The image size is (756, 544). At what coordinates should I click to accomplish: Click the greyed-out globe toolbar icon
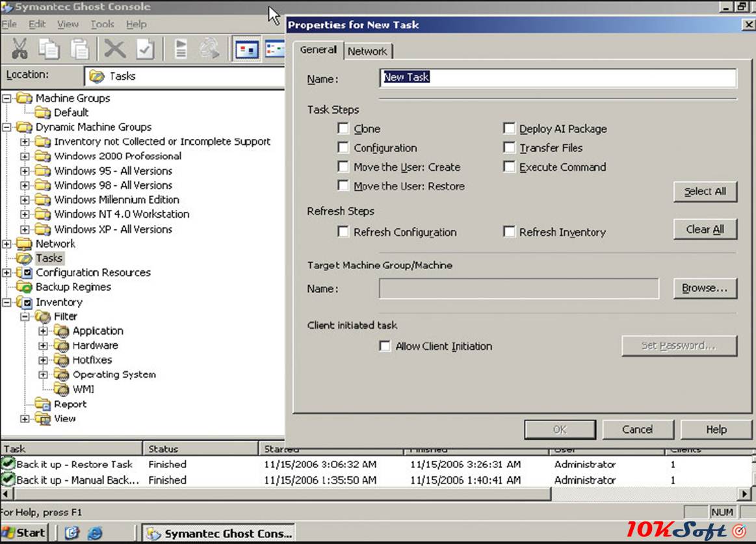(x=209, y=49)
